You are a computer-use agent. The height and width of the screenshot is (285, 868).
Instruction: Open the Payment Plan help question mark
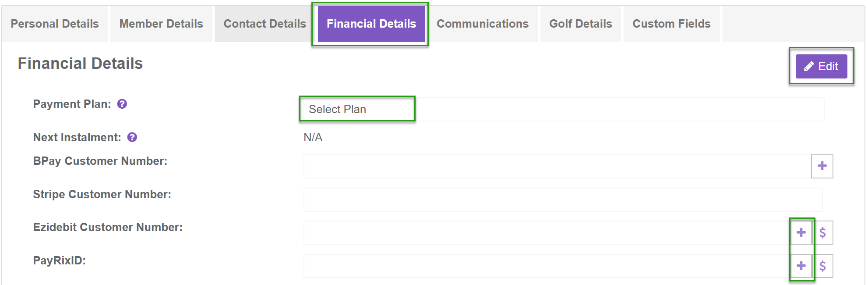122,104
